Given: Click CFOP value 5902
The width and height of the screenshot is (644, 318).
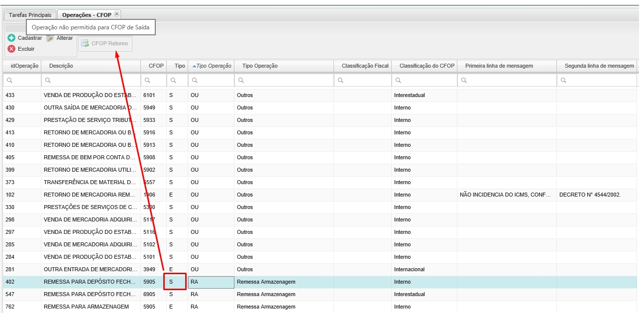Looking at the screenshot, I should 149,170.
